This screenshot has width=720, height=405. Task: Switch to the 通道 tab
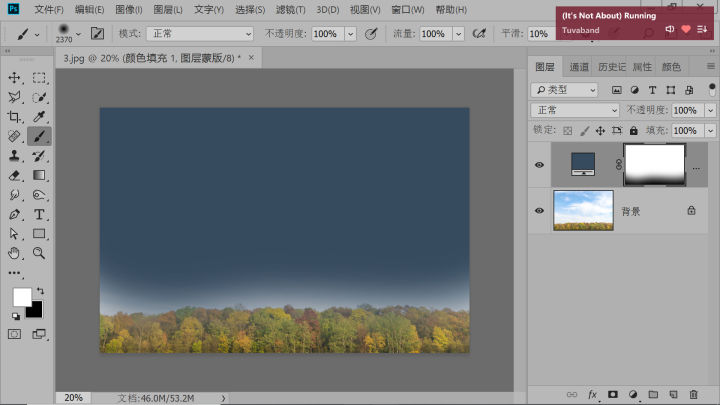tap(579, 67)
